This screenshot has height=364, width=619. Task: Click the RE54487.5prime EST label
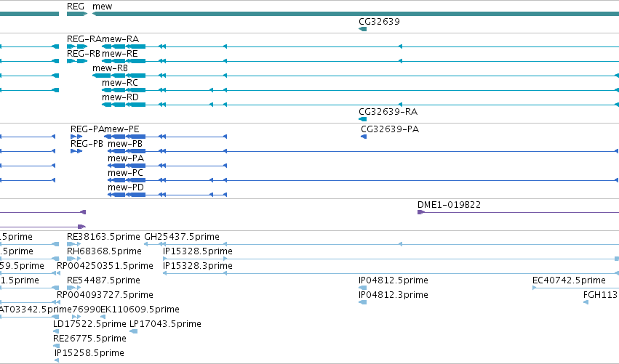(x=103, y=280)
